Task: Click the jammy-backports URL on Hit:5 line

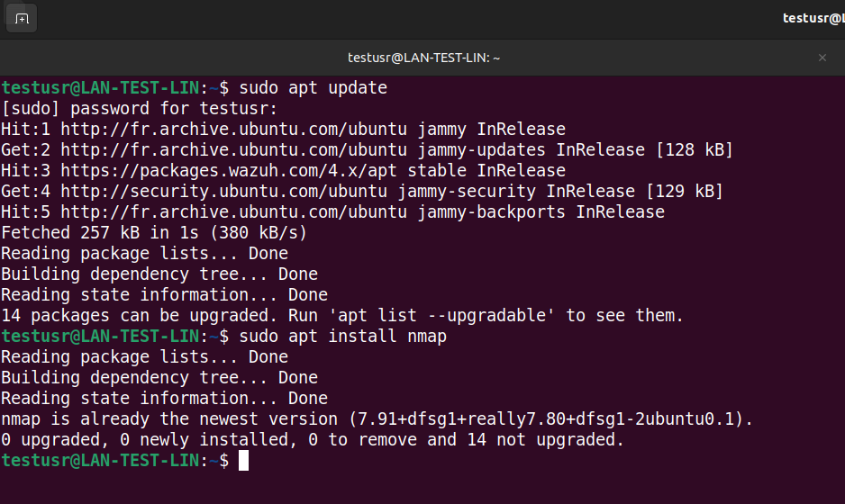Action: pyautogui.click(x=233, y=212)
